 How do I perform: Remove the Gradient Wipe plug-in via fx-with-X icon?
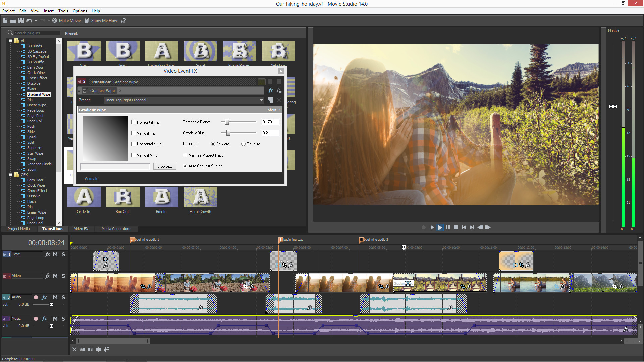coord(279,90)
